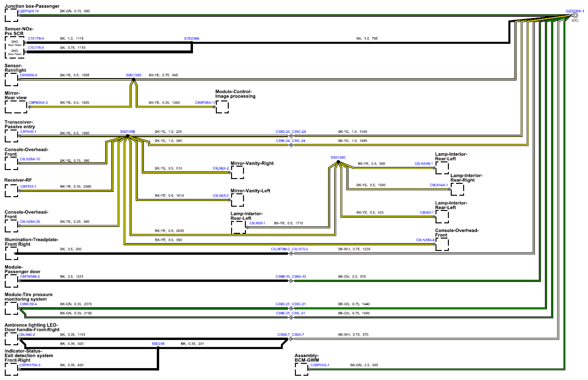This screenshot has width=588, height=380.
Task: Select the Mirror-Rear view component box
Action: tap(16, 107)
